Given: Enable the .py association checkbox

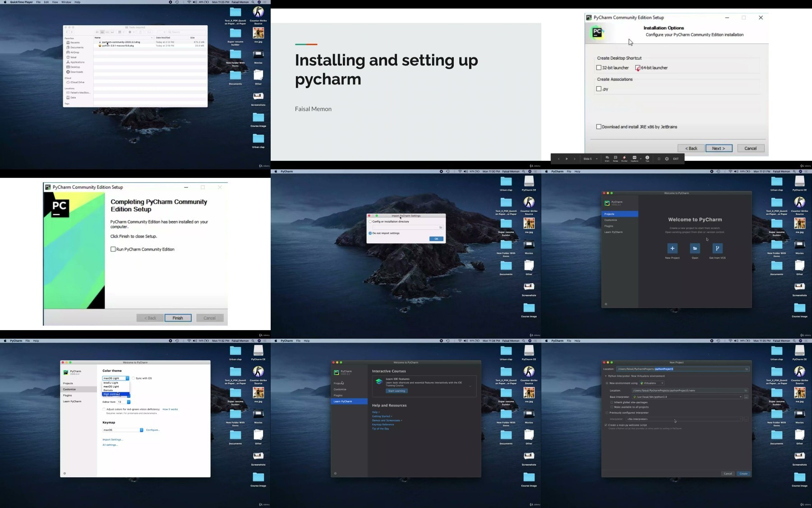Looking at the screenshot, I should 599,89.
